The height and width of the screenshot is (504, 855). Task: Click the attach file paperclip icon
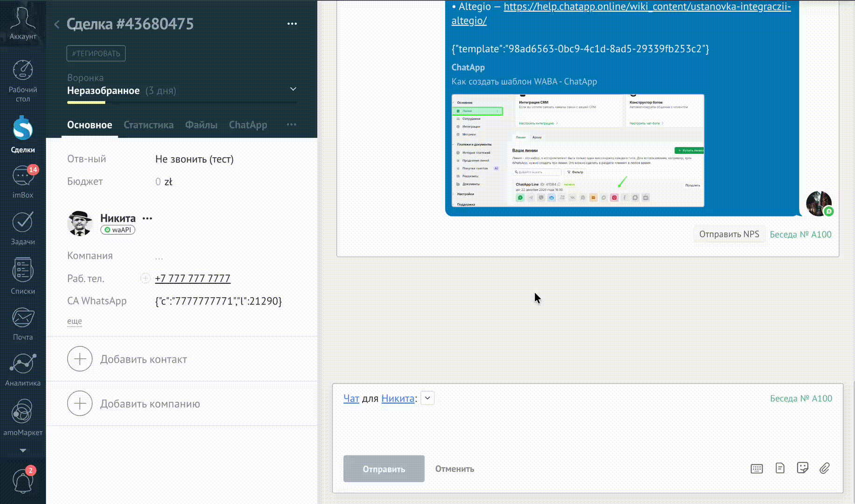[825, 468]
